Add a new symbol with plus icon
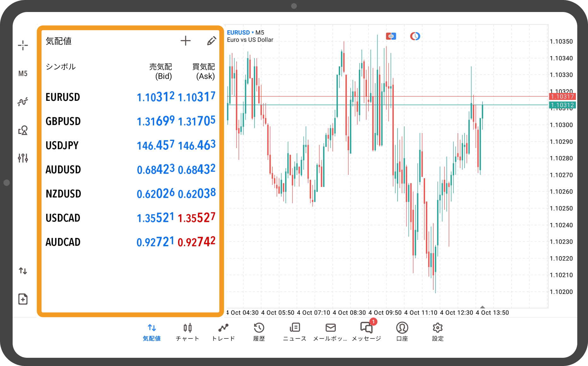This screenshot has height=366, width=588. click(x=185, y=41)
